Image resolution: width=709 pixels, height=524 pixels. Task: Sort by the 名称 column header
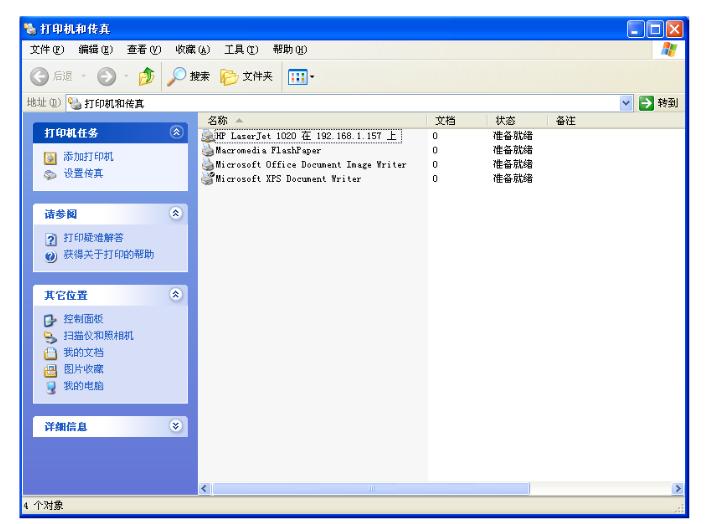pos(312,121)
